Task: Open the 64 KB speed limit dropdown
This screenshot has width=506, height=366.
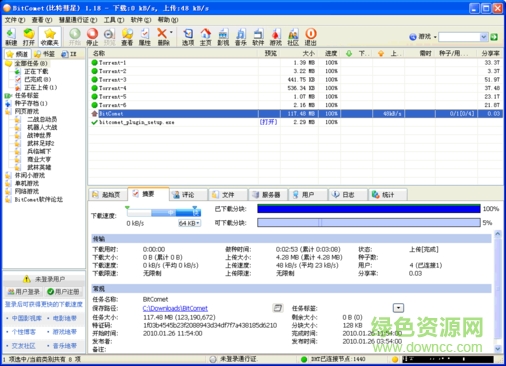Action: tap(189, 223)
